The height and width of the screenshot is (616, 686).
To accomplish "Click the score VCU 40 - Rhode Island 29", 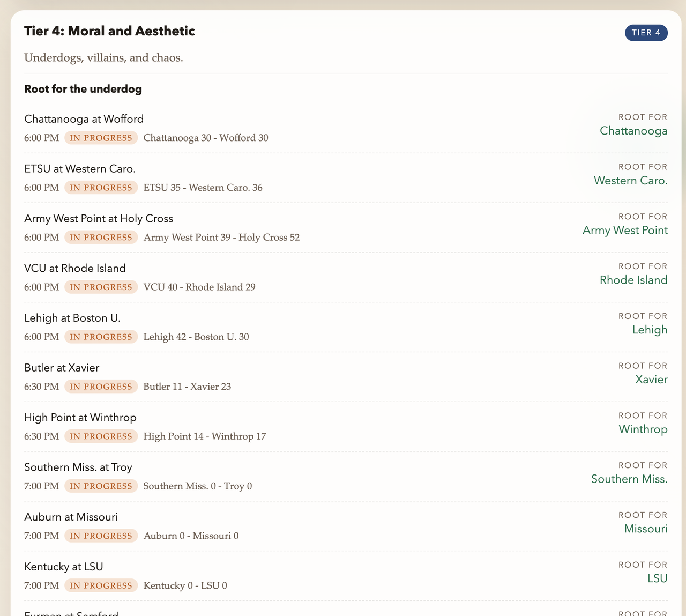I will click(199, 287).
